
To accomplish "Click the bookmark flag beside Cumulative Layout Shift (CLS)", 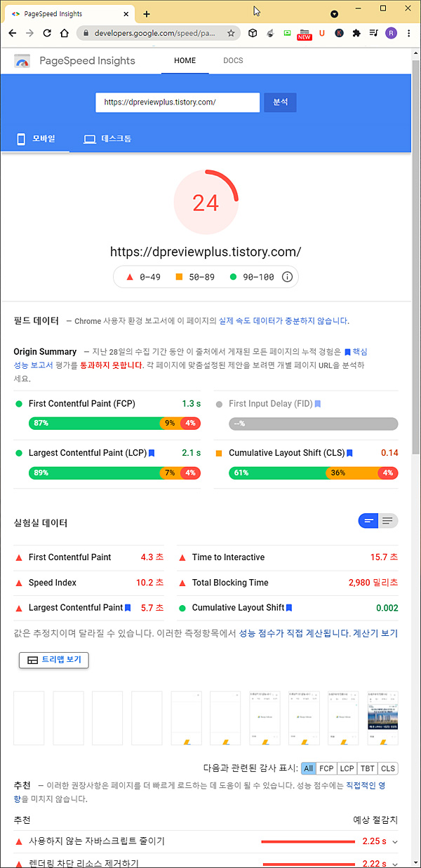I will (x=349, y=453).
